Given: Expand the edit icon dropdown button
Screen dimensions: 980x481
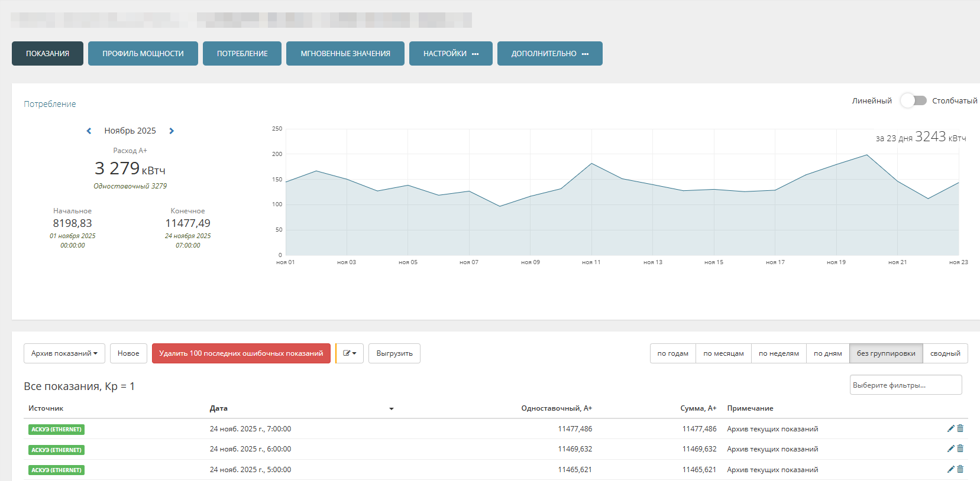Looking at the screenshot, I should (x=350, y=353).
